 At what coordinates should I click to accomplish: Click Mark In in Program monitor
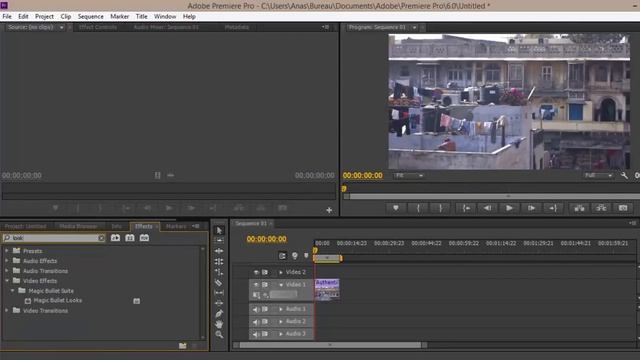pos(418,208)
